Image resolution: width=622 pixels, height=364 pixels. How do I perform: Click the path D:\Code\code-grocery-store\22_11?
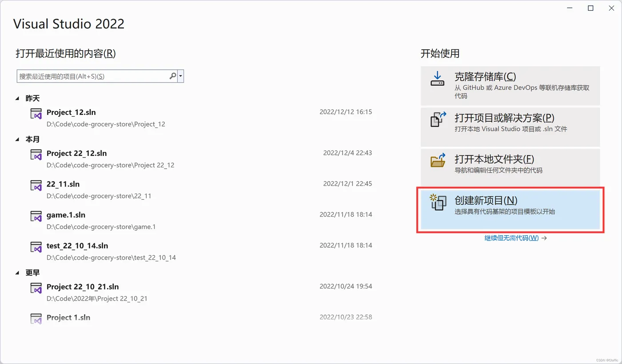tap(99, 196)
